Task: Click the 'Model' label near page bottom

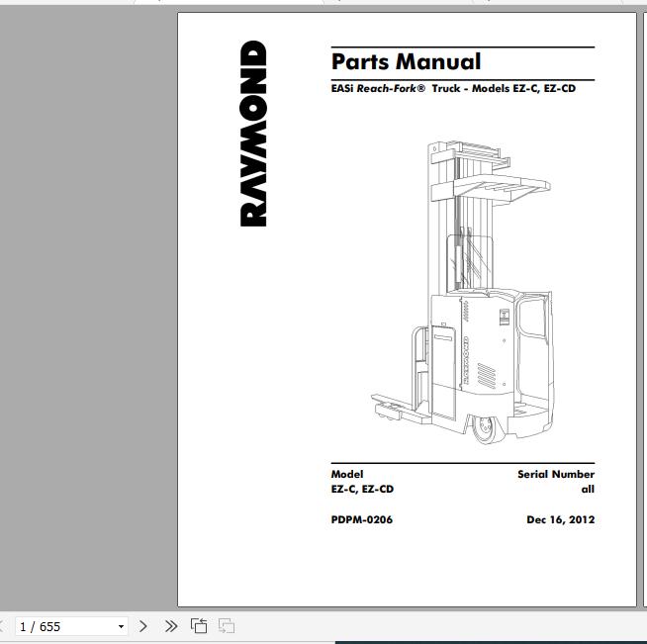Action: click(x=347, y=474)
